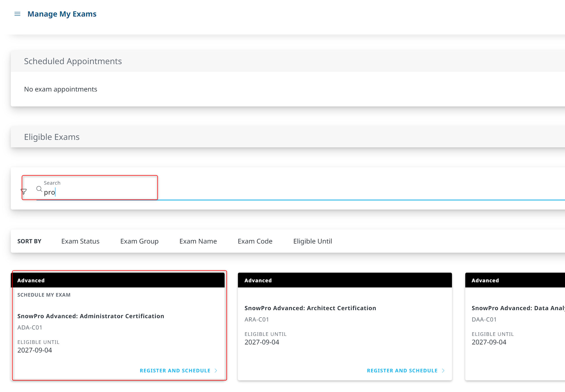The width and height of the screenshot is (565, 392).
Task: Click exam code ADA-C01
Action: (30, 328)
